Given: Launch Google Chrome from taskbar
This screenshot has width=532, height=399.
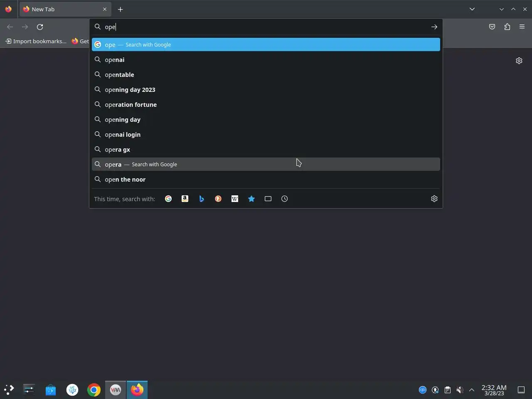Looking at the screenshot, I should [94, 389].
